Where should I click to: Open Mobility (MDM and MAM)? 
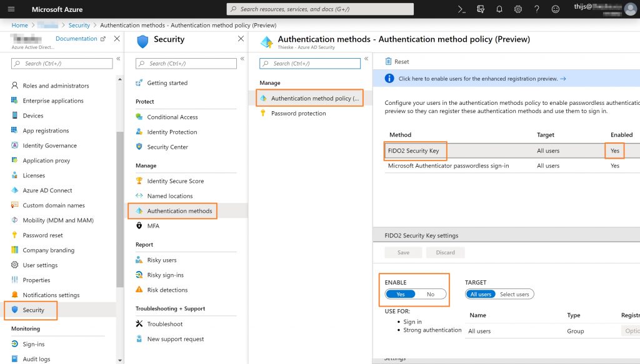(x=58, y=220)
